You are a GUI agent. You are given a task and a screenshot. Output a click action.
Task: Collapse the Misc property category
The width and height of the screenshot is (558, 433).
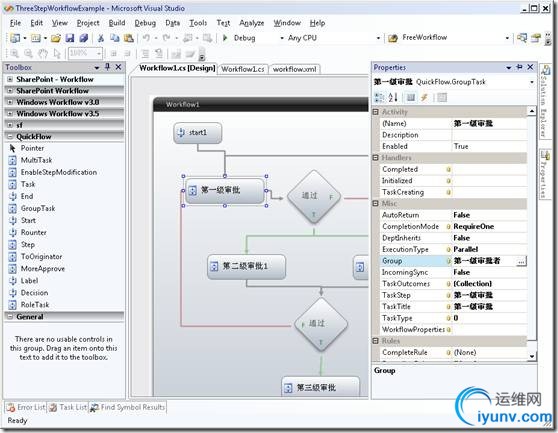click(x=375, y=204)
